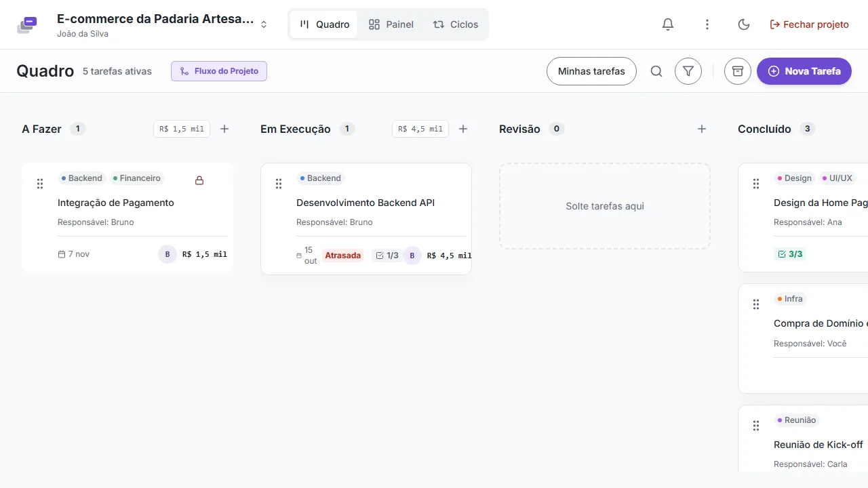This screenshot has width=868, height=488.
Task: Click the Concluído column header
Action: tap(764, 129)
